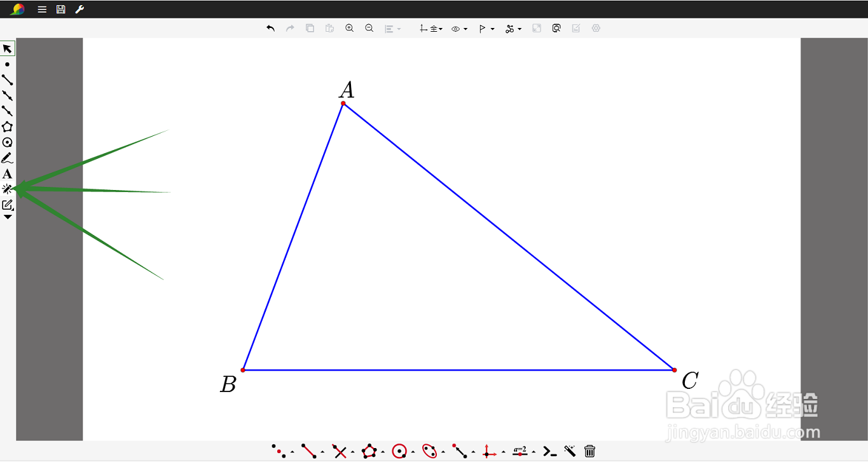Click the fullscreen expand icon
This screenshot has height=462, width=868.
(x=537, y=29)
